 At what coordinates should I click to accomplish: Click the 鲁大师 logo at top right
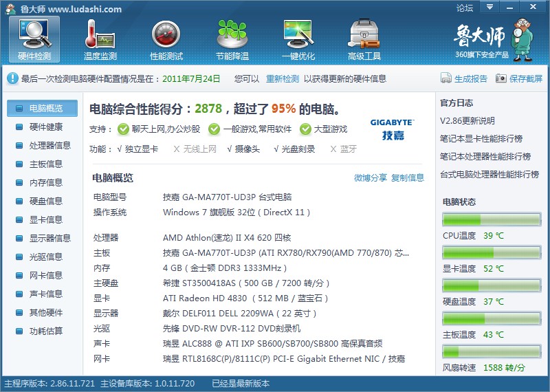[494, 40]
